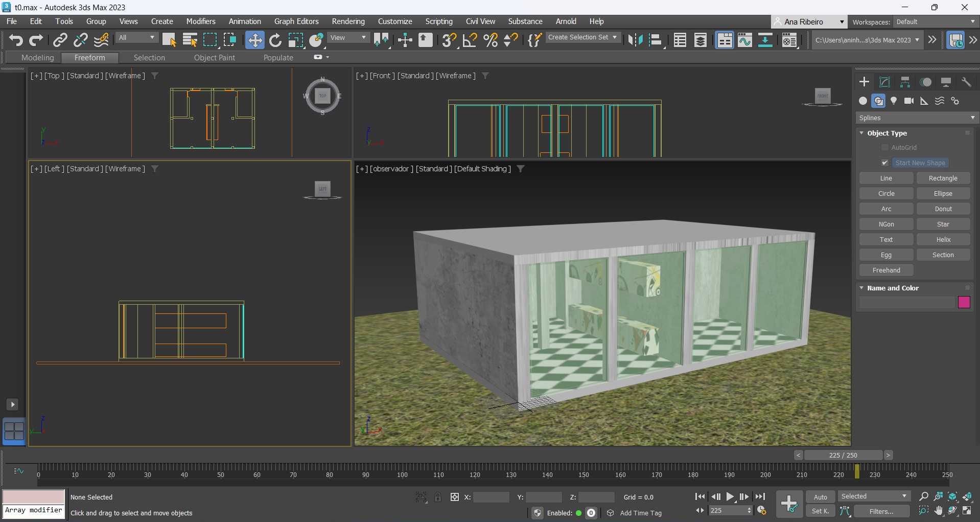980x522 pixels.
Task: Open the Splines category dropdown
Action: [x=917, y=118]
